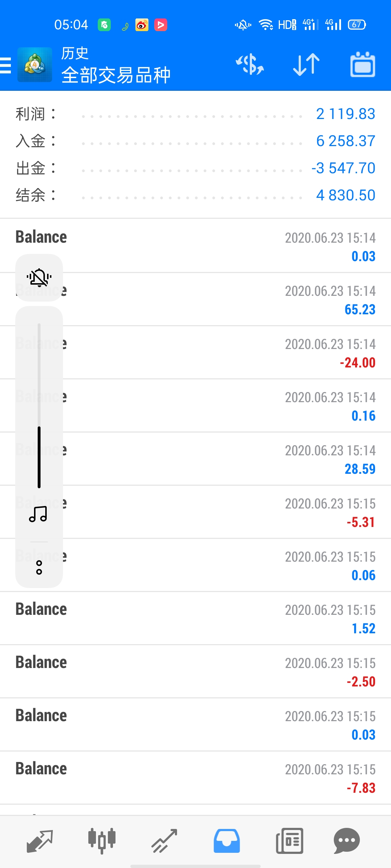Tap the music note media icon
The image size is (391, 868).
pos(38,514)
